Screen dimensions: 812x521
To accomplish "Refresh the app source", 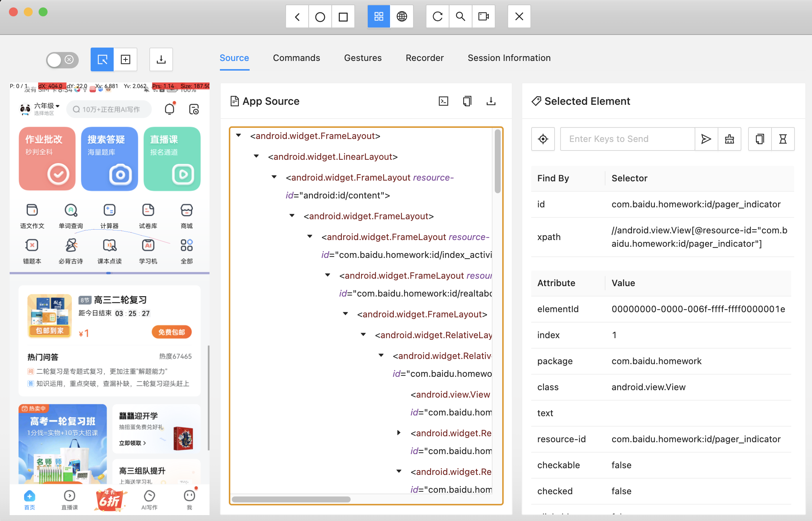I will point(437,16).
